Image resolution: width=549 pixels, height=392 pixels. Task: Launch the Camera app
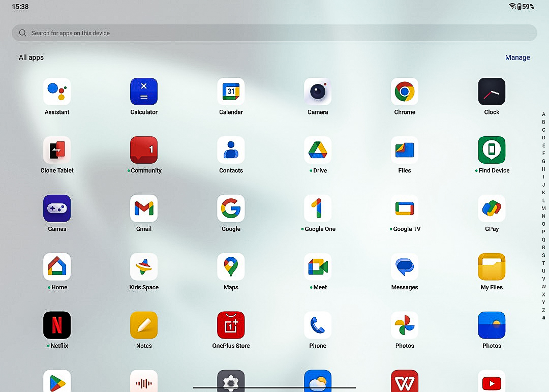318,92
